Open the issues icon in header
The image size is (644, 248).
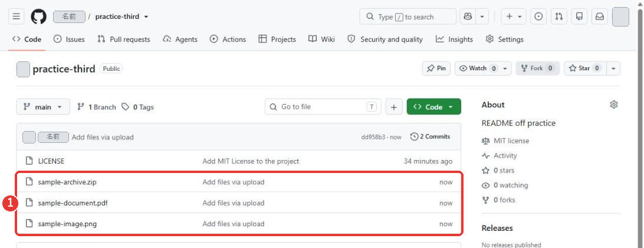pyautogui.click(x=538, y=17)
